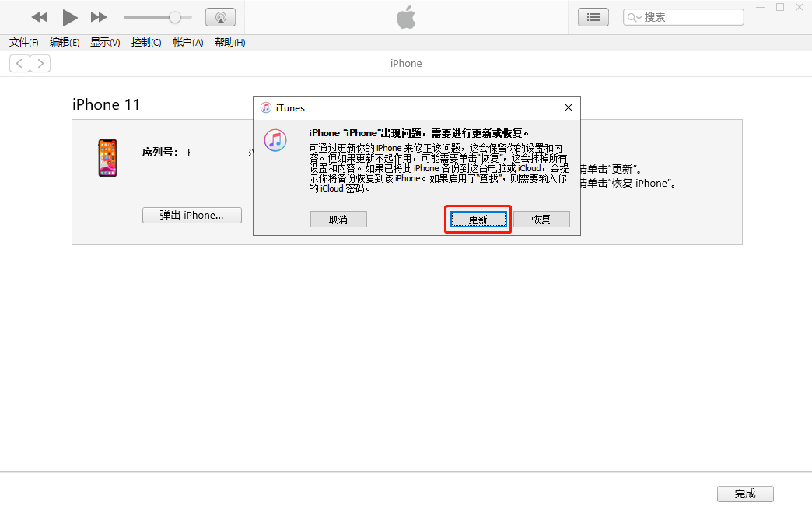Click the forward navigation arrow
The width and height of the screenshot is (812, 506).
pos(40,63)
